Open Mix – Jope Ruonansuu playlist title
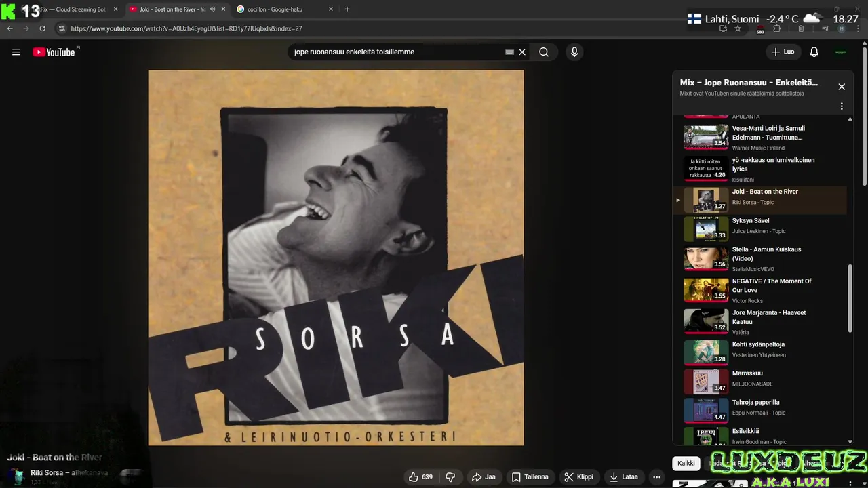 pyautogui.click(x=749, y=83)
